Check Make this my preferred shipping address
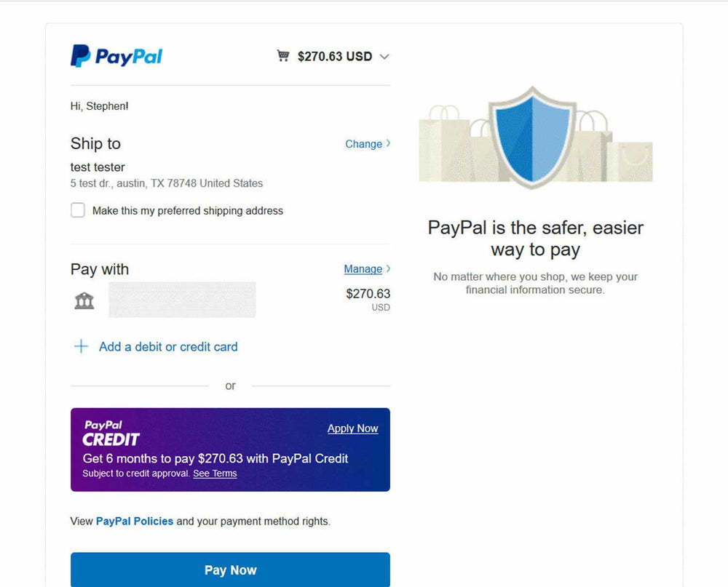Image resolution: width=728 pixels, height=587 pixels. 78,210
